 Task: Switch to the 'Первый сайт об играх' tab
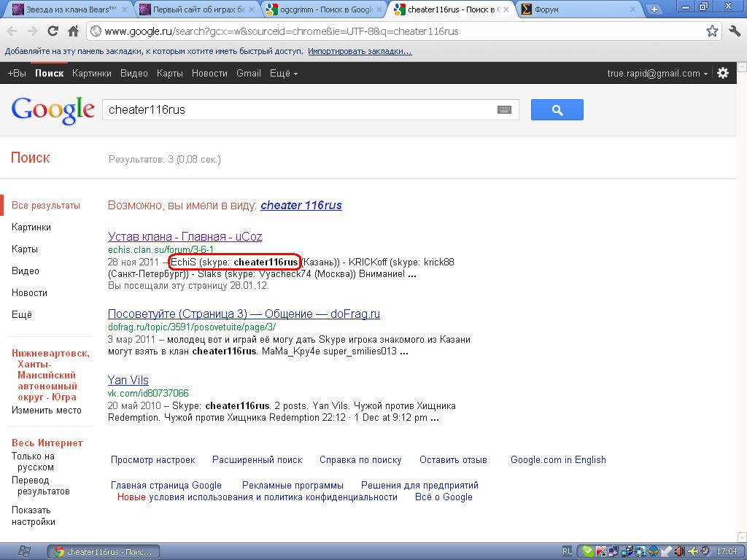[196, 9]
